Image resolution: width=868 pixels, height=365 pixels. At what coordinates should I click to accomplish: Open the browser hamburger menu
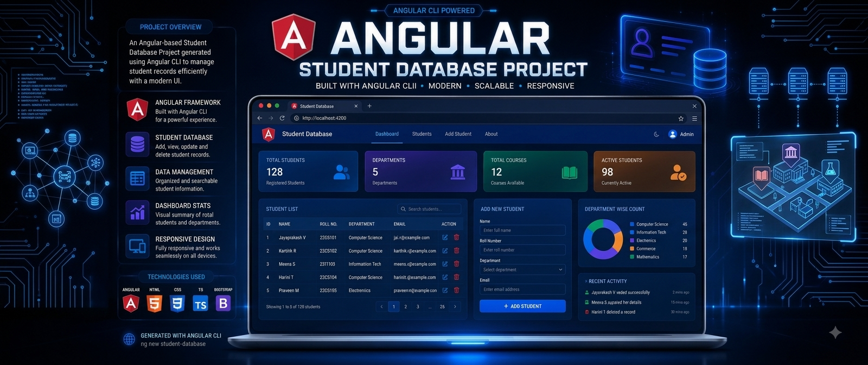click(694, 118)
